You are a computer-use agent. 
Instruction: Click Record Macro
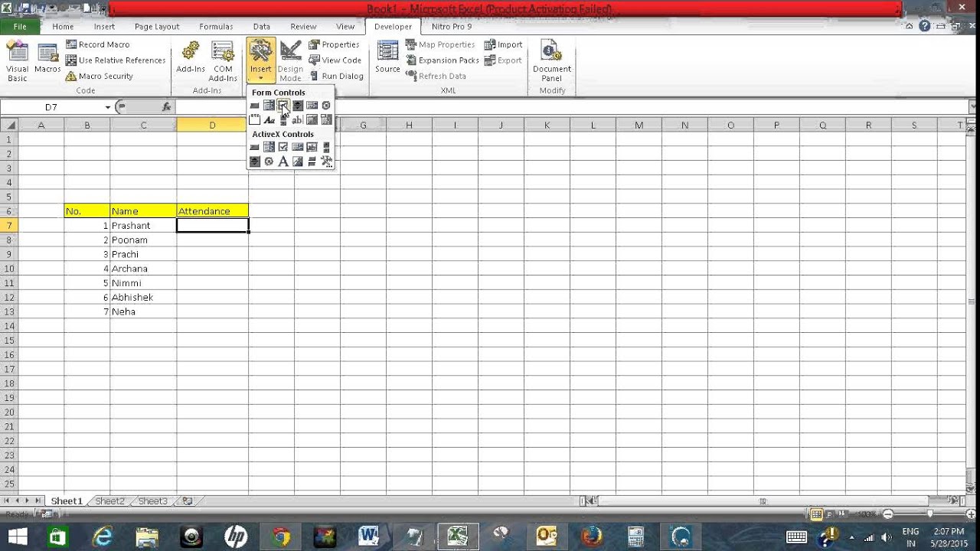coord(97,44)
